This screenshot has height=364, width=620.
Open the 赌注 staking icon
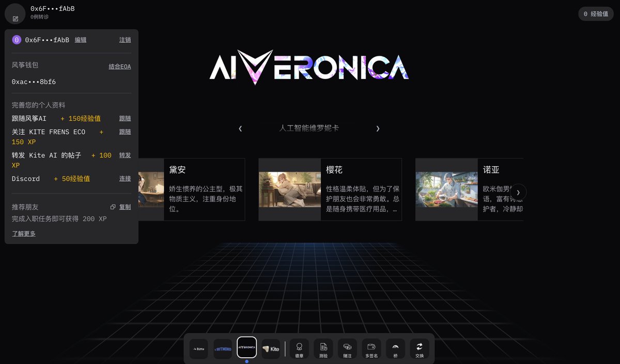point(347,349)
